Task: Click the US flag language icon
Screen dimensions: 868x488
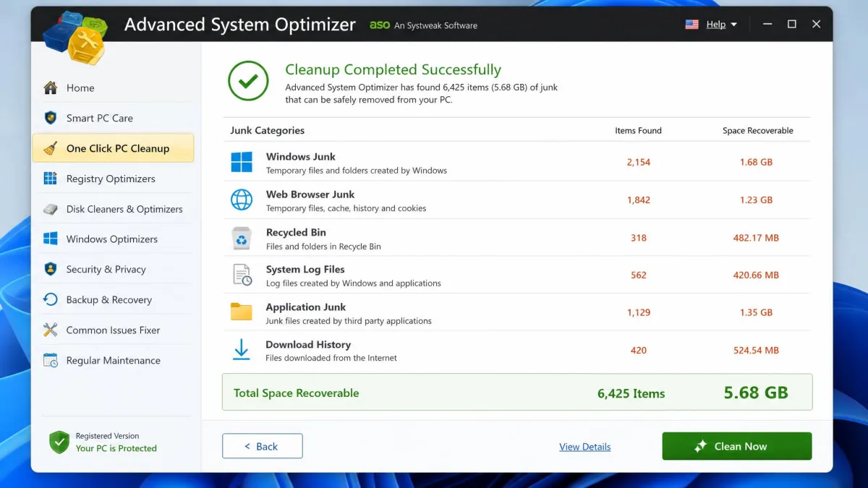Action: 692,24
